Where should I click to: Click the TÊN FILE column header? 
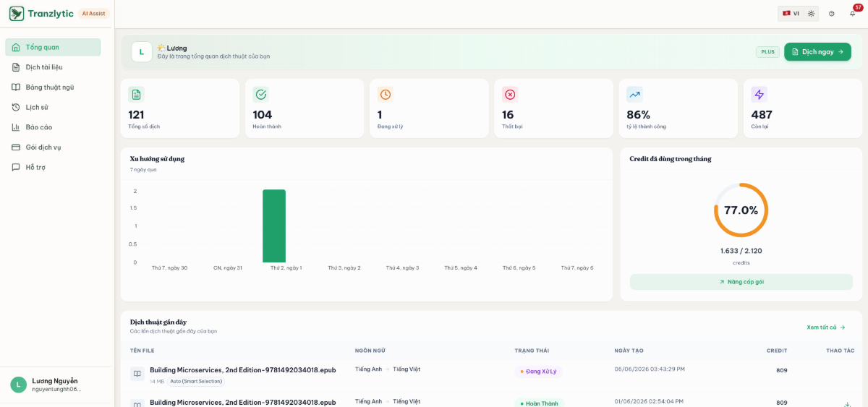tap(142, 351)
